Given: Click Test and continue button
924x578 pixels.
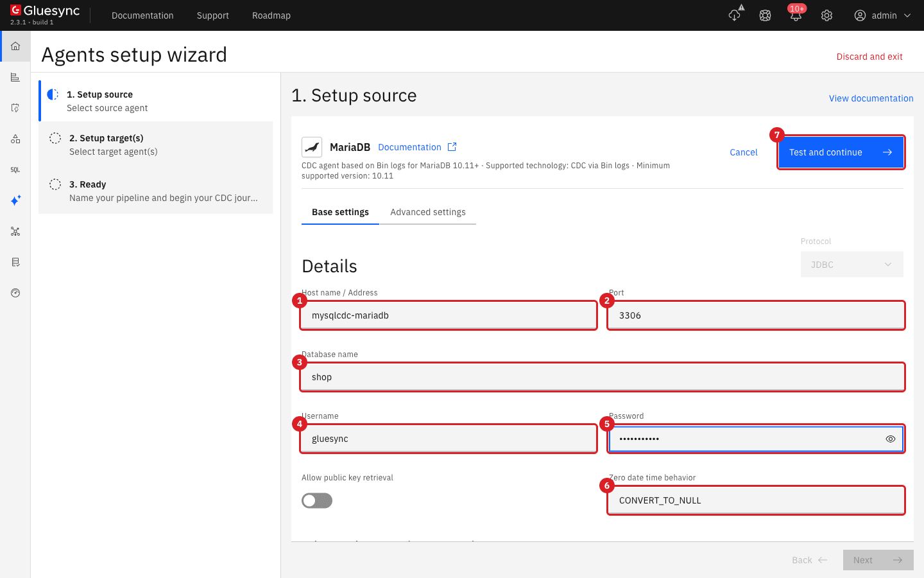Looking at the screenshot, I should click(841, 152).
